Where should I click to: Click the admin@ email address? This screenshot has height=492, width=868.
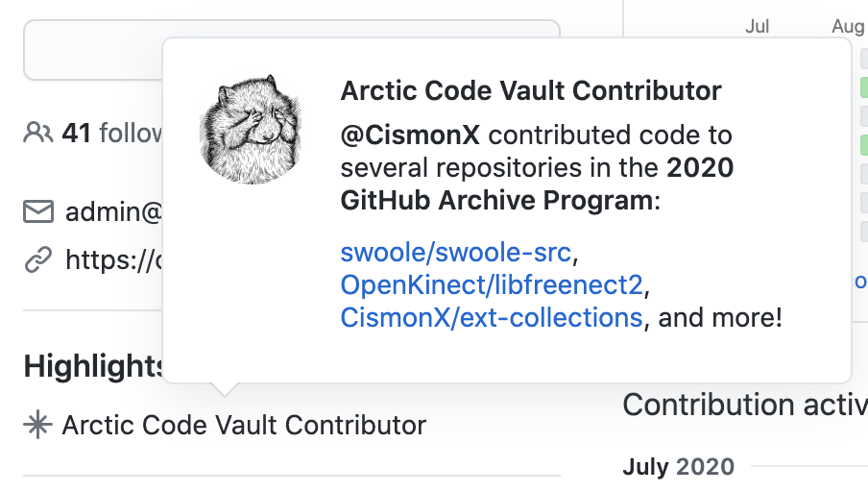click(x=112, y=211)
